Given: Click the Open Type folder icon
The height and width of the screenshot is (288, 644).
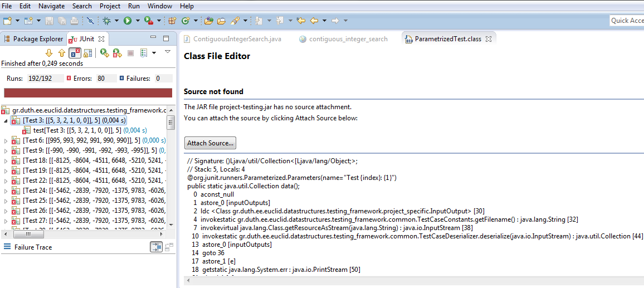Looking at the screenshot, I should 209,21.
